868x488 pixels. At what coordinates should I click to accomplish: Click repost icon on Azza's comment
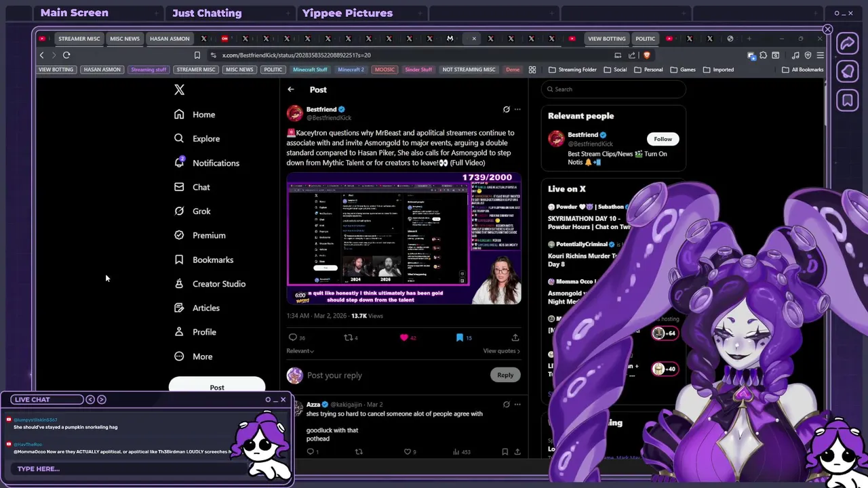click(x=359, y=451)
